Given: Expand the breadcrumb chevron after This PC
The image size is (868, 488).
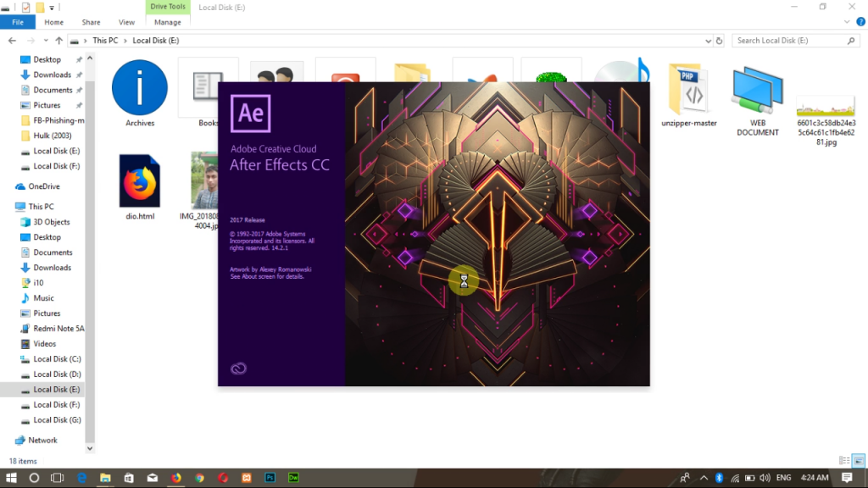Looking at the screenshot, I should click(125, 41).
